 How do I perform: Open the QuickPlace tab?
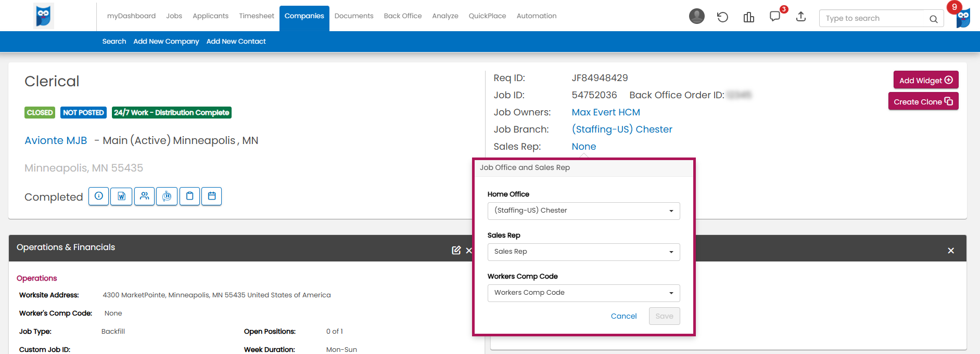tap(488, 16)
